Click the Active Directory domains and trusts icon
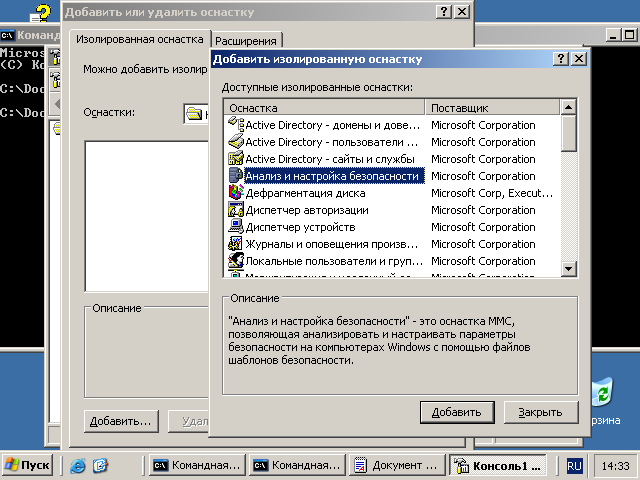This screenshot has width=640, height=480. [x=236, y=124]
